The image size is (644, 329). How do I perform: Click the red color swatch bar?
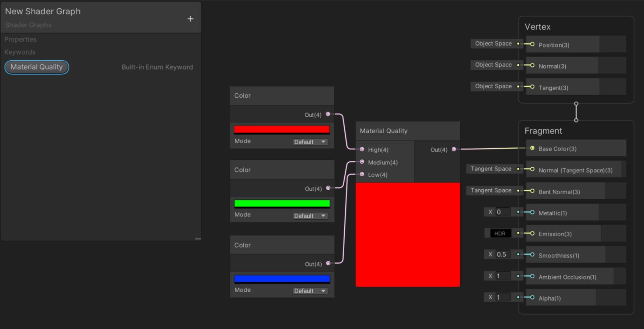coord(282,130)
